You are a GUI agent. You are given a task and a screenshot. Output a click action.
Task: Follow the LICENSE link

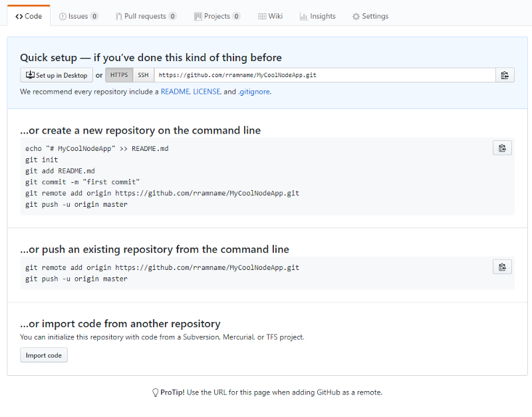click(x=207, y=92)
